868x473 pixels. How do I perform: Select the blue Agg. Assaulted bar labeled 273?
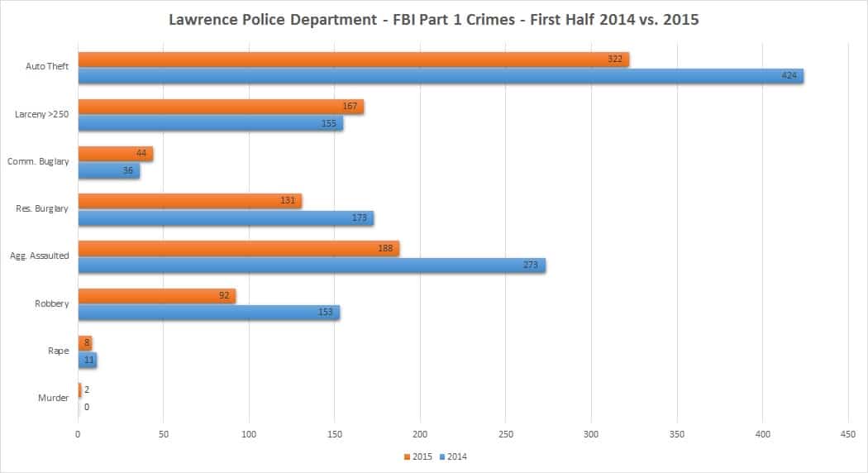[312, 265]
